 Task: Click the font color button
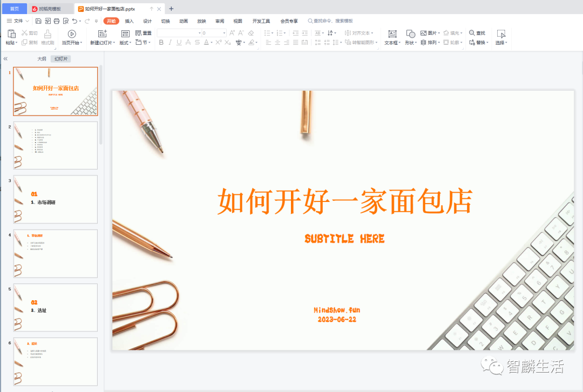coord(207,43)
